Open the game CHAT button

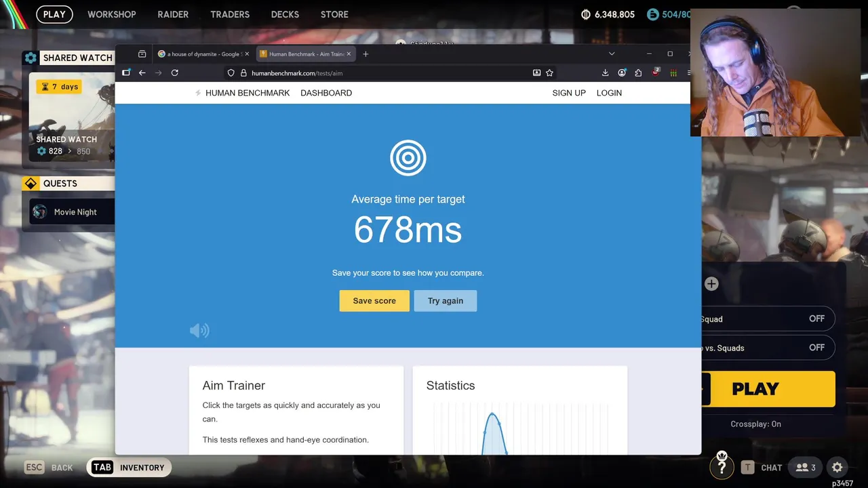[x=762, y=467]
